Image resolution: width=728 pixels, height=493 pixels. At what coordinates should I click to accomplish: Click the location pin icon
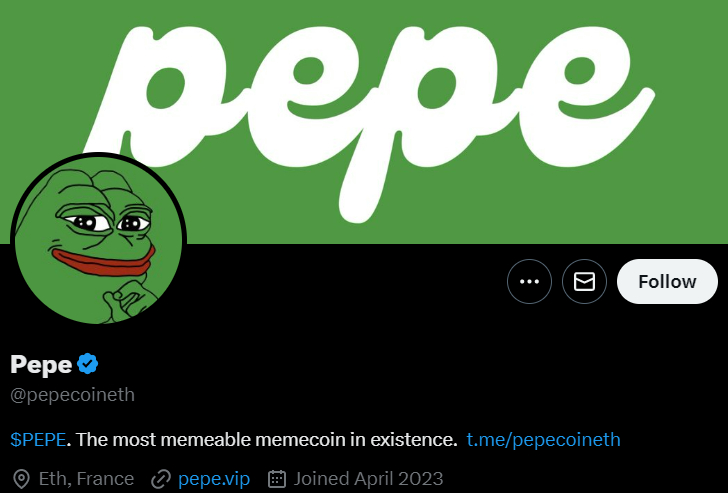[x=21, y=479]
